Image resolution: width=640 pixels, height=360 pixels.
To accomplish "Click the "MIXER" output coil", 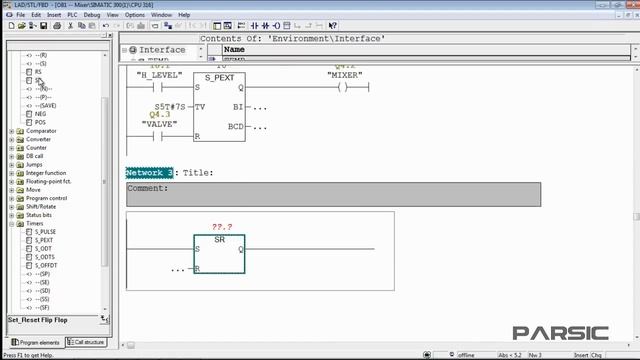I will coord(343,87).
